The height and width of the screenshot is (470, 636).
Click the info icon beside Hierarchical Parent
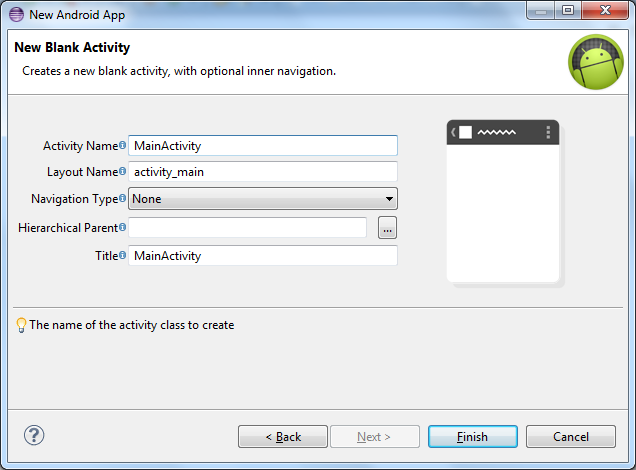tap(123, 228)
